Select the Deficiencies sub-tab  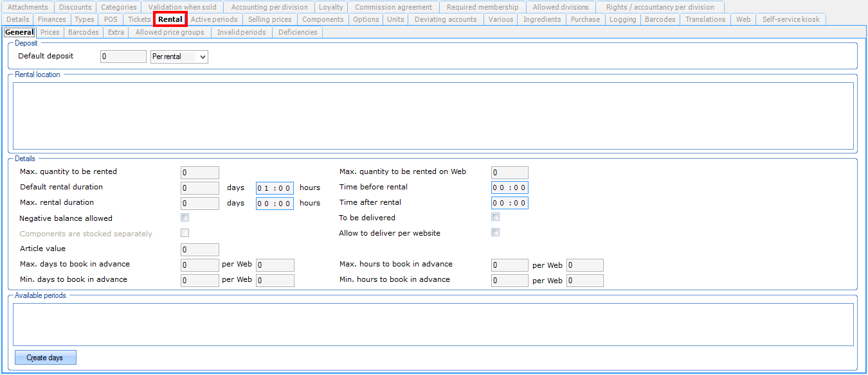point(297,32)
